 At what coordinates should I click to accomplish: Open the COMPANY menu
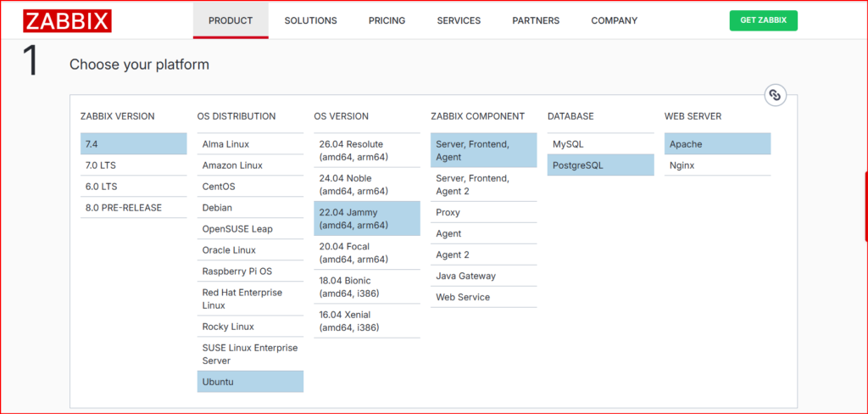coord(614,20)
